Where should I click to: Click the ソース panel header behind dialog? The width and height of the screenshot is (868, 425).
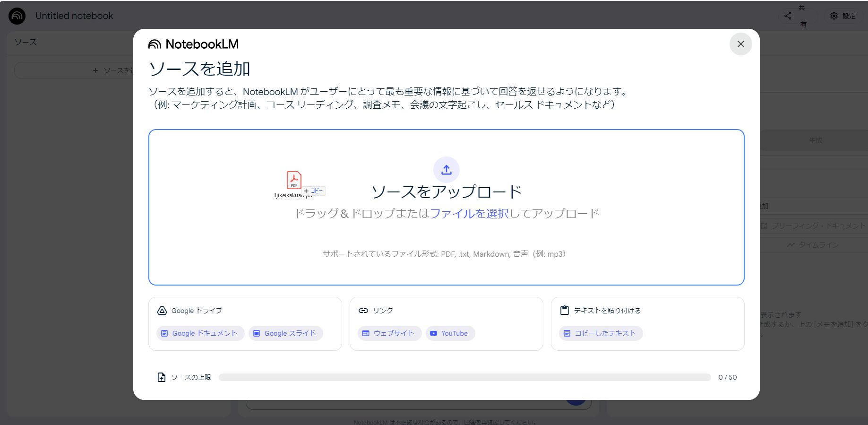(26, 42)
